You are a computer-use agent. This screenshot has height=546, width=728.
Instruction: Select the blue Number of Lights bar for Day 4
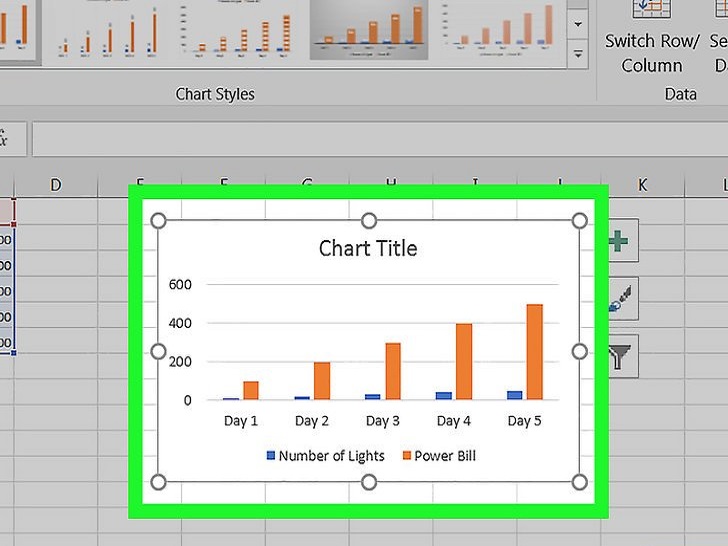444,396
